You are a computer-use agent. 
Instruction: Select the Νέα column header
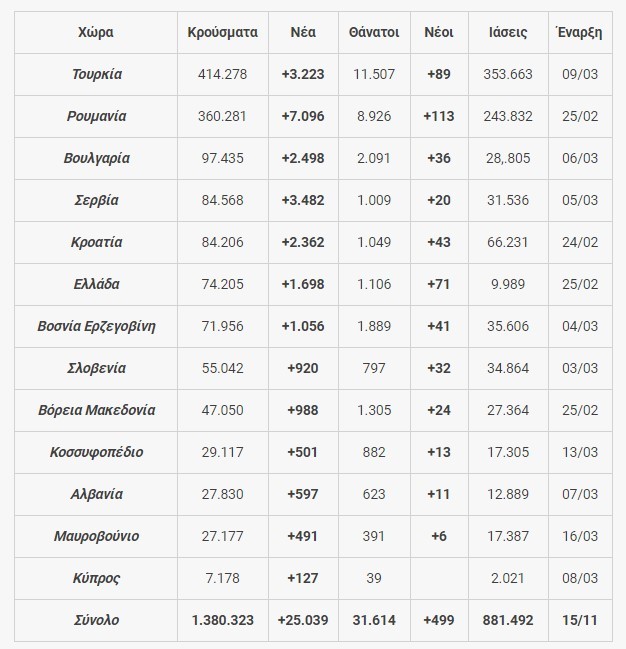[303, 32]
